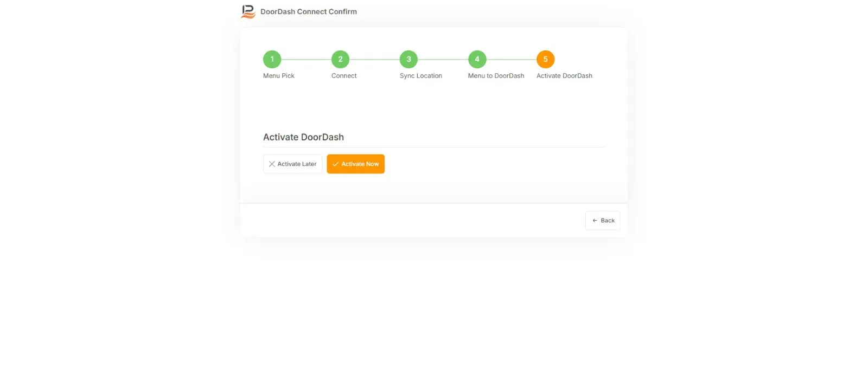
Task: Click the left arrow icon beside Back
Action: (595, 221)
